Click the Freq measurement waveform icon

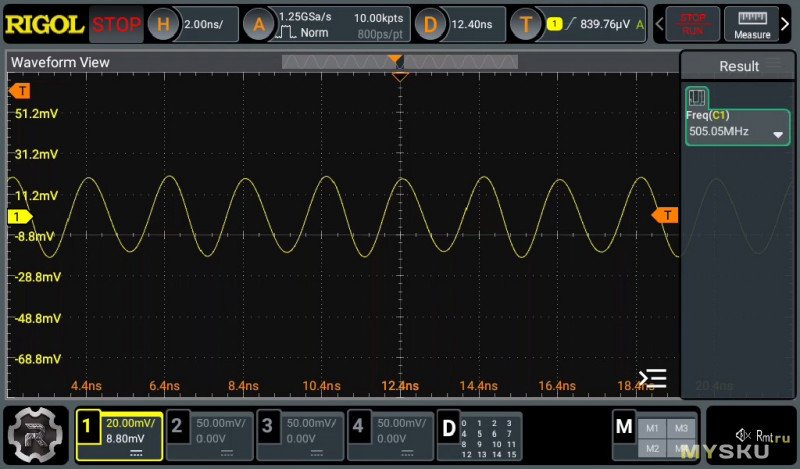click(697, 98)
